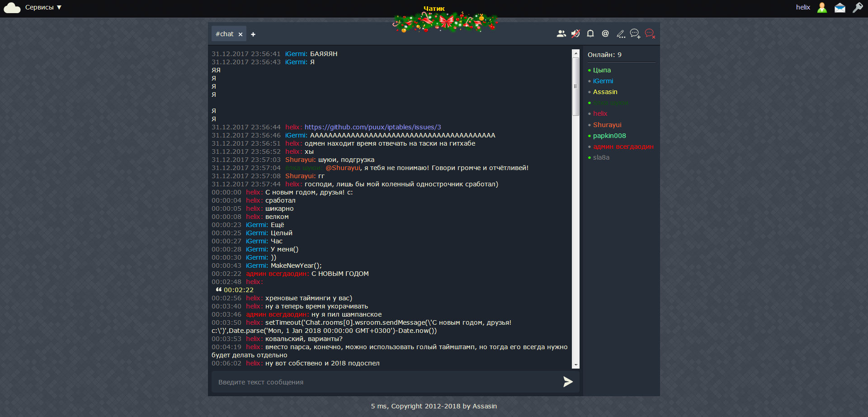868x417 pixels.
Task: Click the red remove chat room icon
Action: (x=650, y=34)
